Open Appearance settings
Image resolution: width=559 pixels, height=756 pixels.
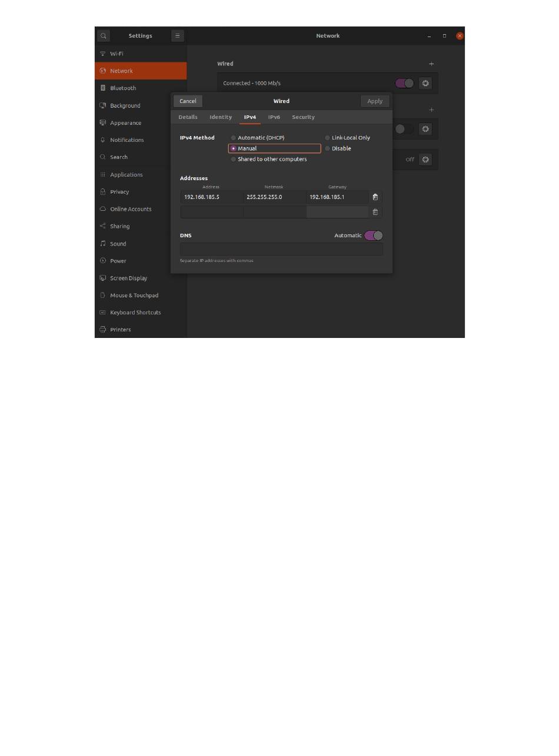click(141, 122)
